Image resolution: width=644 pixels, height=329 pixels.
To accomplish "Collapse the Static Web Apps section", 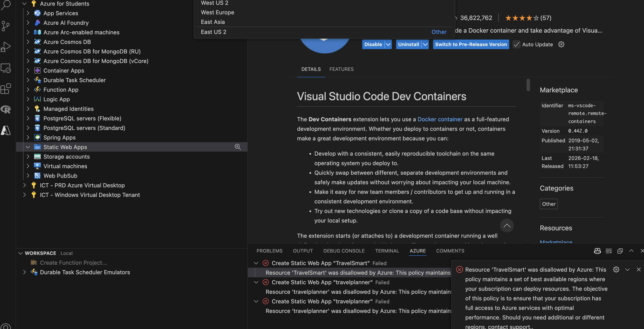I will 28,147.
